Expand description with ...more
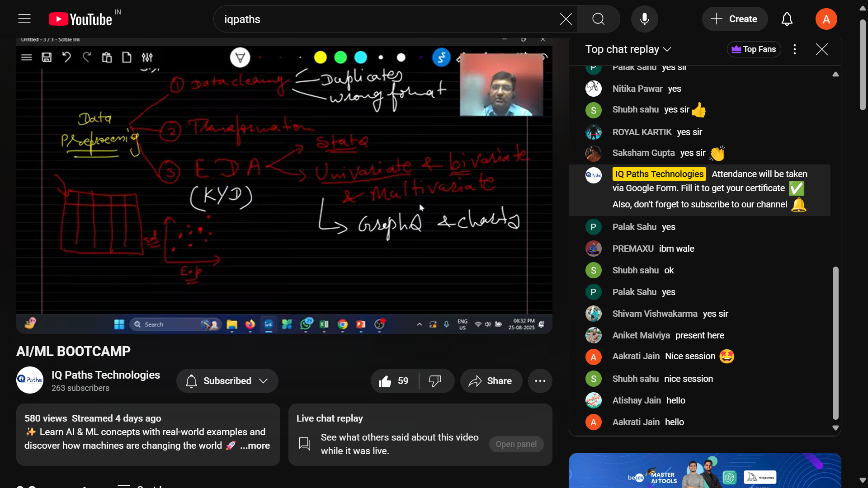868x488 pixels. coord(255,446)
